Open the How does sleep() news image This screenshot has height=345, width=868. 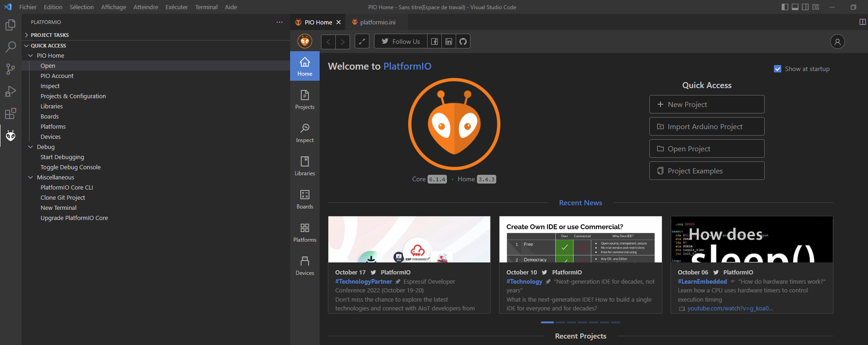pos(752,239)
